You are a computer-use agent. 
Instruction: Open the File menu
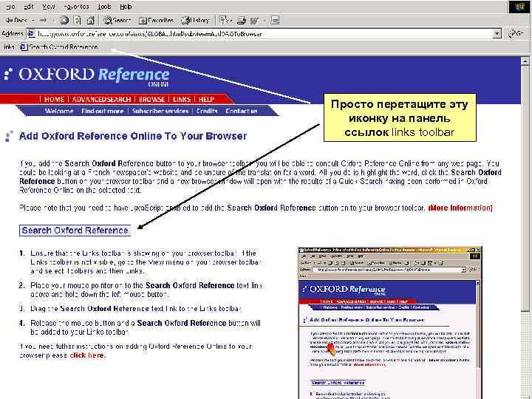10,7
